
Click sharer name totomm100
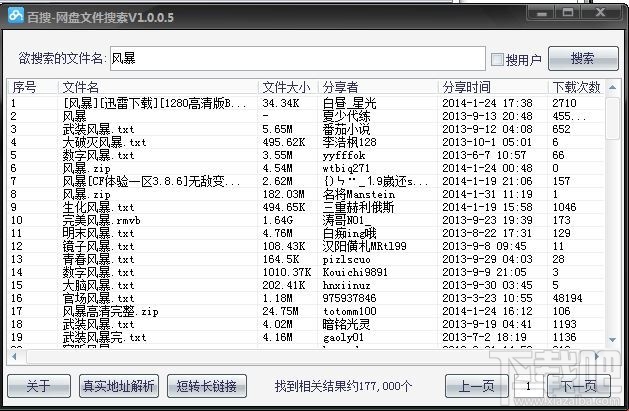click(349, 311)
